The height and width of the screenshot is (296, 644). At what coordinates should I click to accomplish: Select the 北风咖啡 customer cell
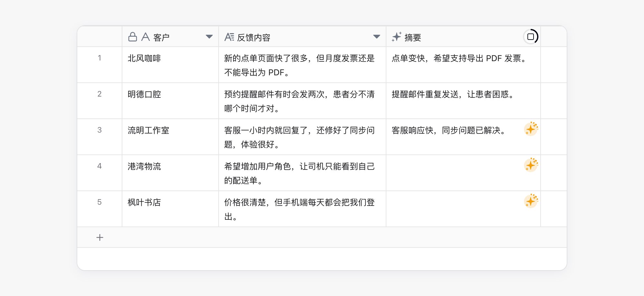170,65
